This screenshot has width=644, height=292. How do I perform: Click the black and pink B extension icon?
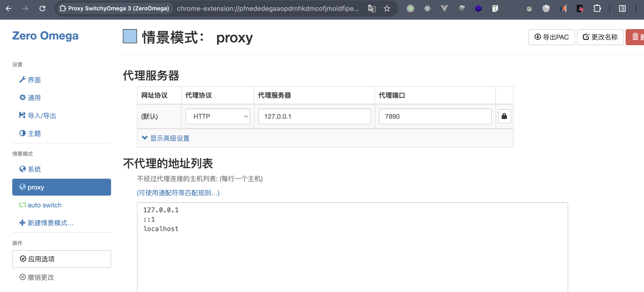coord(580,8)
